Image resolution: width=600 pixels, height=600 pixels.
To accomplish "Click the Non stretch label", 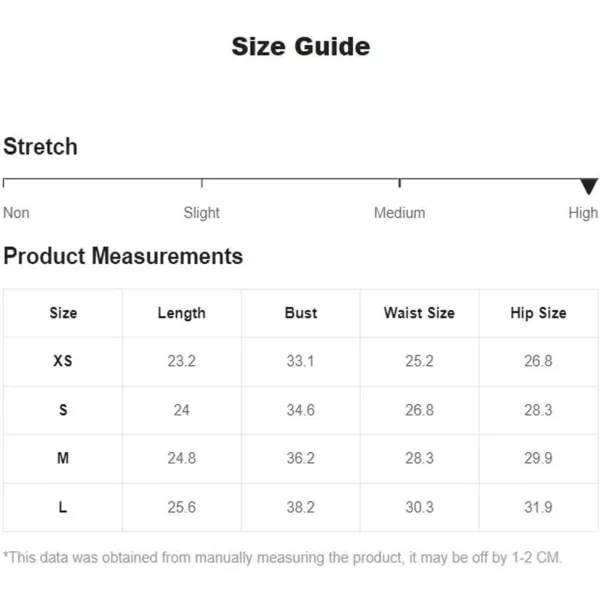I will point(16,213).
